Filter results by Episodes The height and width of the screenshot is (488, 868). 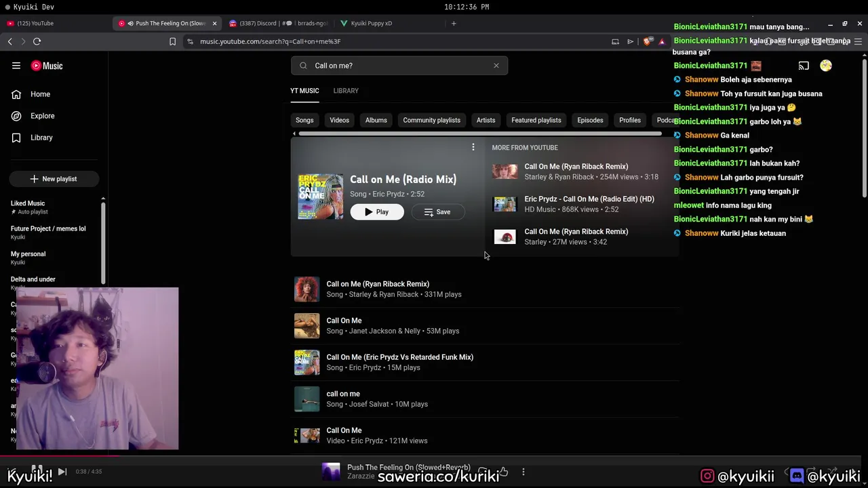[x=590, y=120]
